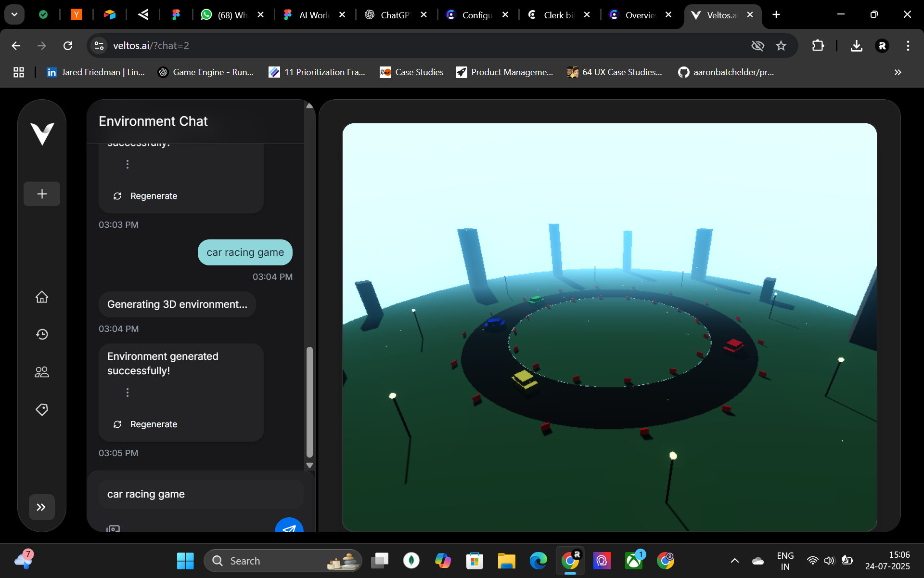The width and height of the screenshot is (924, 578).
Task: Open Jared Friedman LinkedIn bookmark
Action: coord(96,72)
